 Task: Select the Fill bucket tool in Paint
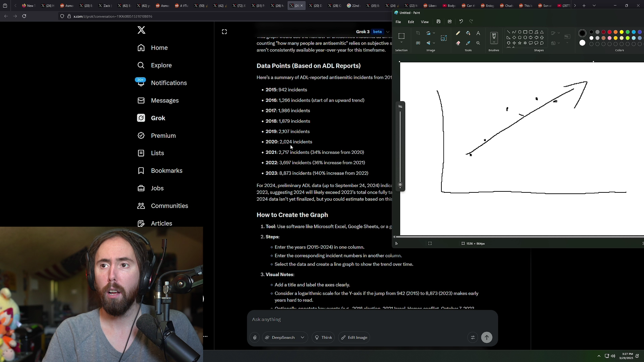[468, 33]
